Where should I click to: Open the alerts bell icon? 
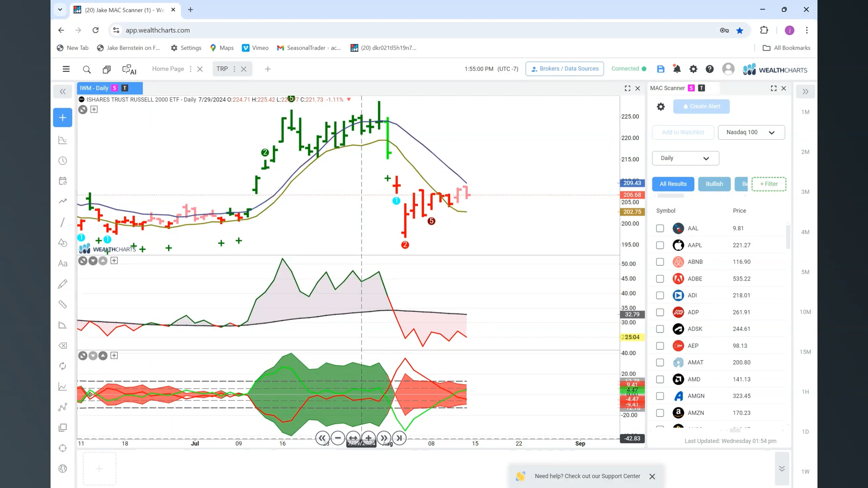[x=677, y=69]
